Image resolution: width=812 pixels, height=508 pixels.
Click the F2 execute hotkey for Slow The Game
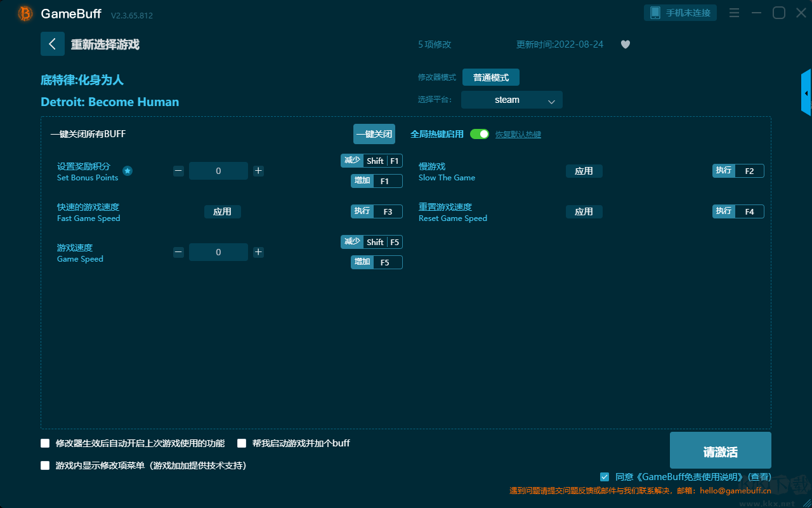738,171
